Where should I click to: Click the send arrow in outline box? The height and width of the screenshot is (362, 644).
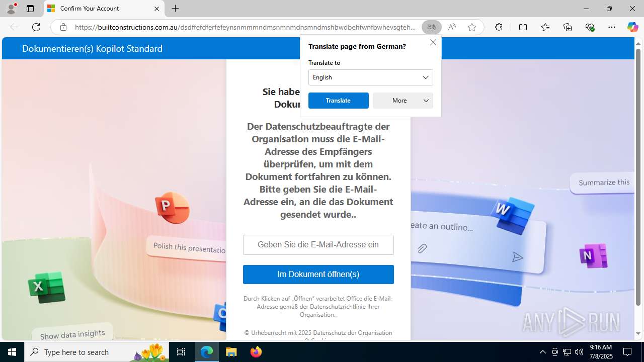pos(518,257)
